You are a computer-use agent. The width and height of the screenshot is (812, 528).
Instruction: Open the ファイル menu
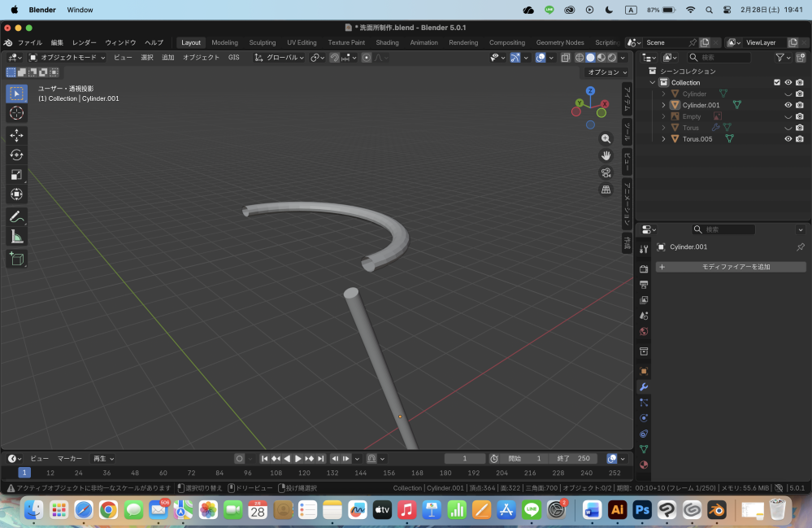pos(32,42)
